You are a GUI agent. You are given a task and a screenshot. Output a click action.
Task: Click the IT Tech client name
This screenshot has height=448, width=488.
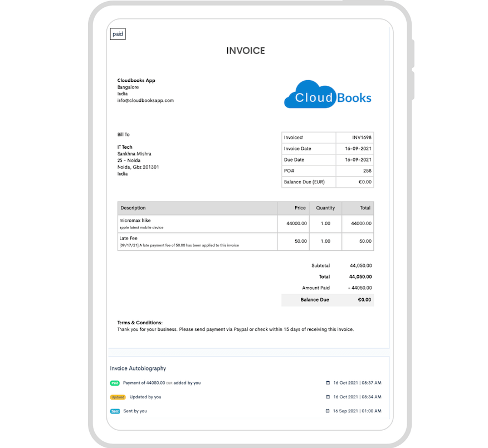click(x=125, y=147)
